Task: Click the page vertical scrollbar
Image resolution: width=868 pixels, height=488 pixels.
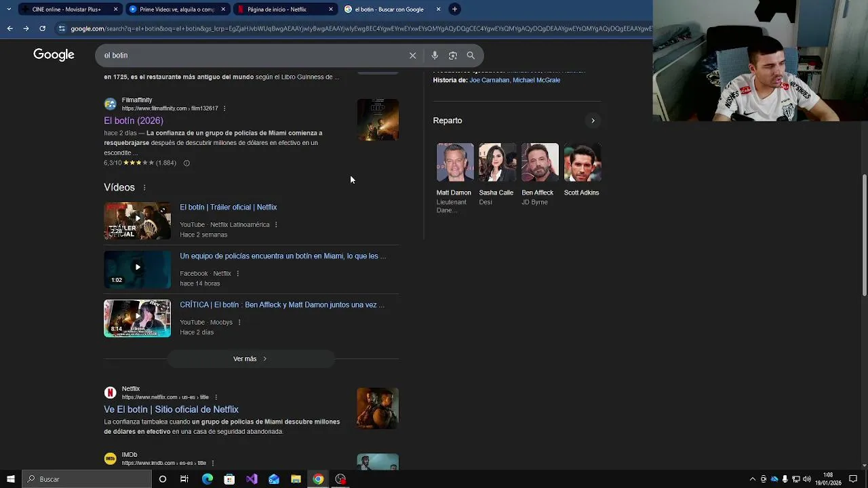Action: [864, 235]
